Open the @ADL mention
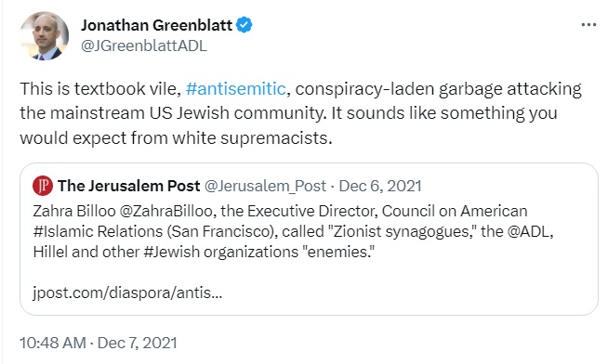This screenshot has height=364, width=608. click(528, 231)
